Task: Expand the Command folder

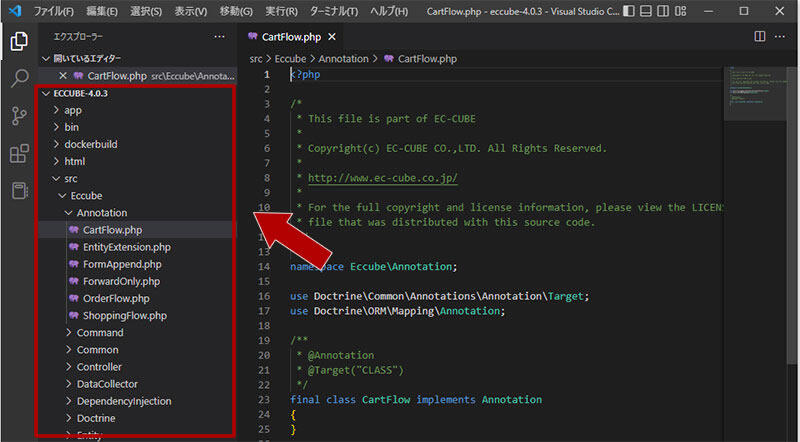Action: point(100,332)
